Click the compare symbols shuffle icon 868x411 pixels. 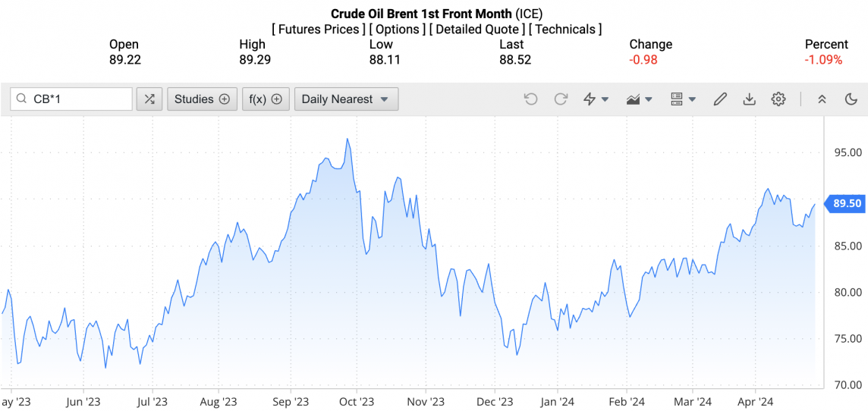point(149,99)
